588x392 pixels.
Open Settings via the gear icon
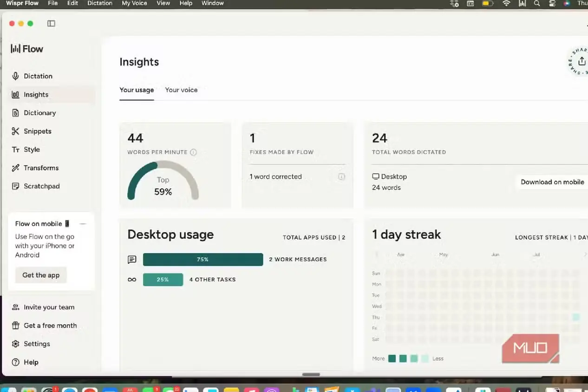coord(15,344)
